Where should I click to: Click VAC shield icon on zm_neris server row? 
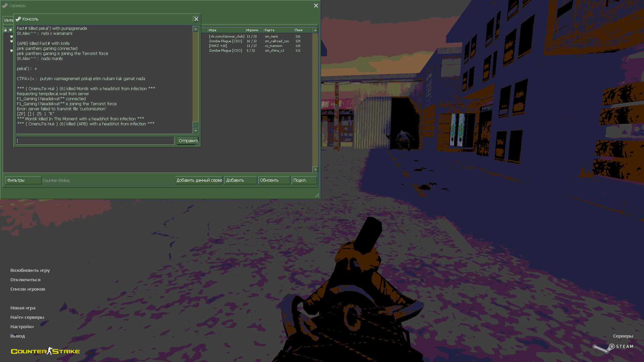[11, 37]
